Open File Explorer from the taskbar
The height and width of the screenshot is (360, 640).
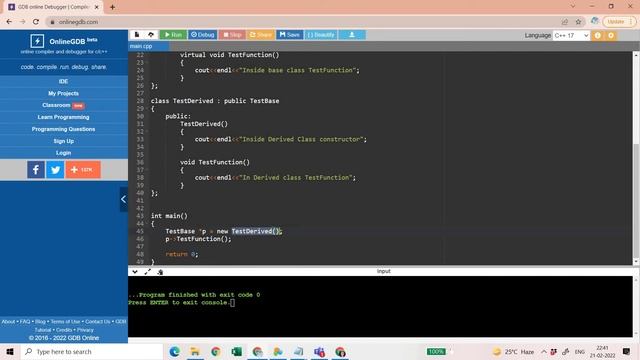pos(195,351)
